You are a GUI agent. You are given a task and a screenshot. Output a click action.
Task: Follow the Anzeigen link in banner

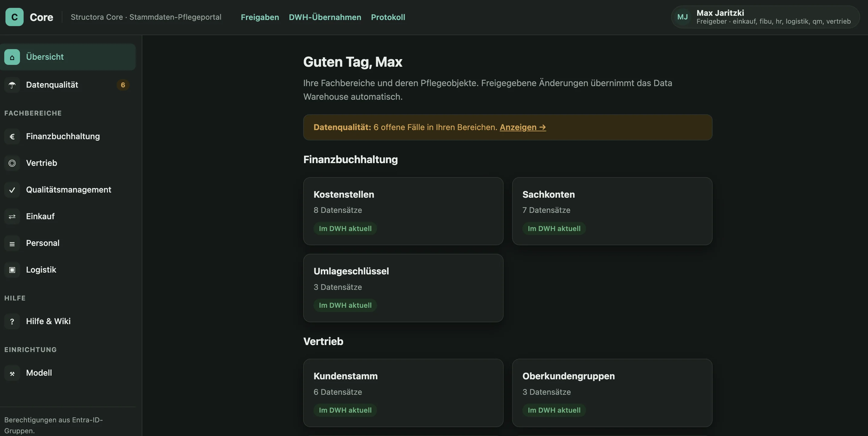pos(523,127)
